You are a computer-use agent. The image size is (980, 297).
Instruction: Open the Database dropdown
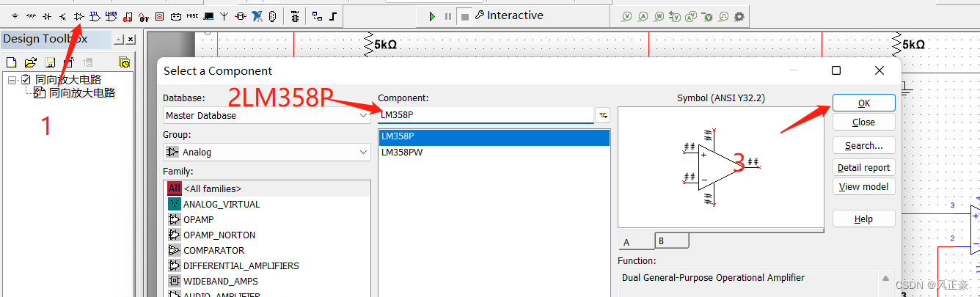364,115
